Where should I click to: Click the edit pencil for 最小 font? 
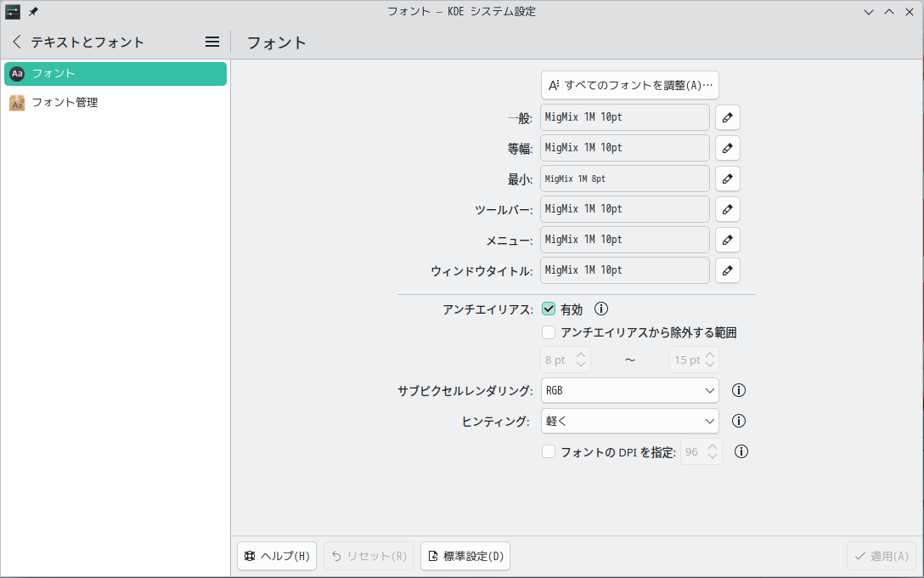coord(727,178)
